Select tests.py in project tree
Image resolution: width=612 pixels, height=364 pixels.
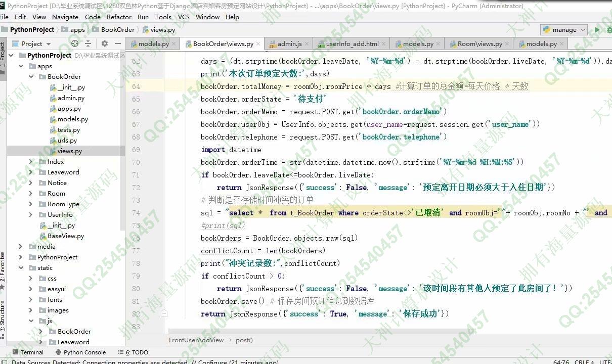pyautogui.click(x=69, y=130)
